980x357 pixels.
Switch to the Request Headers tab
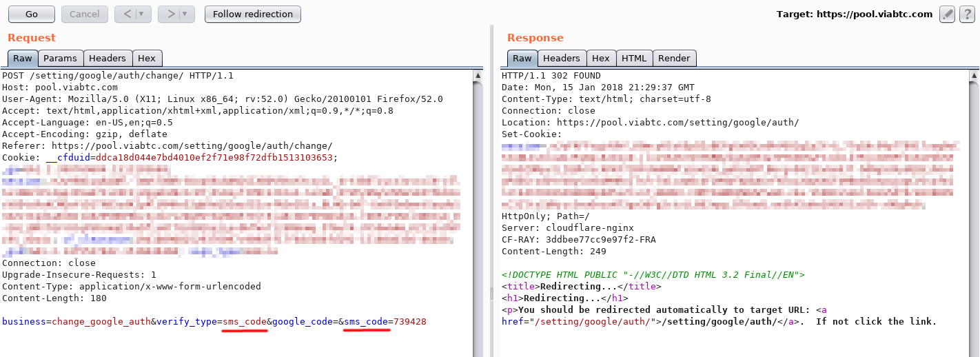[x=108, y=59]
